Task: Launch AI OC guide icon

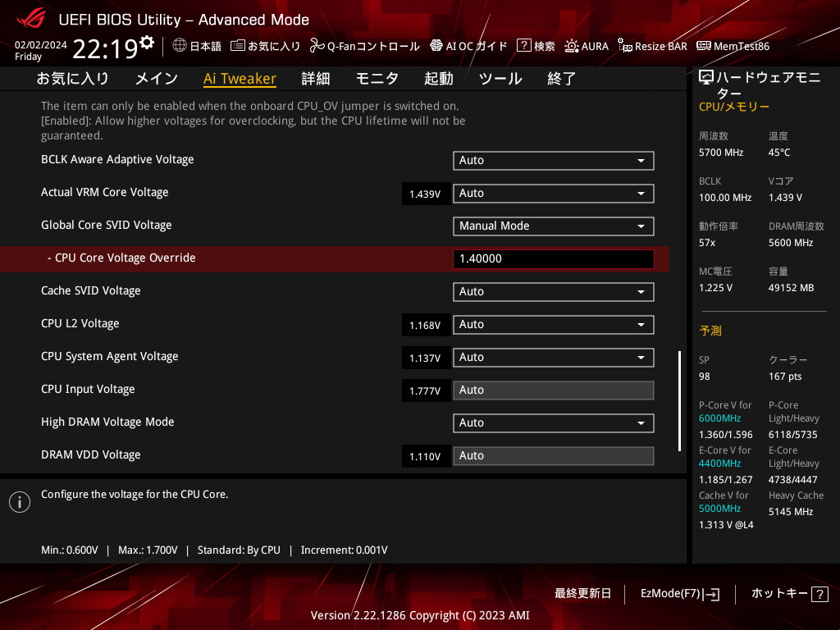Action: point(436,46)
